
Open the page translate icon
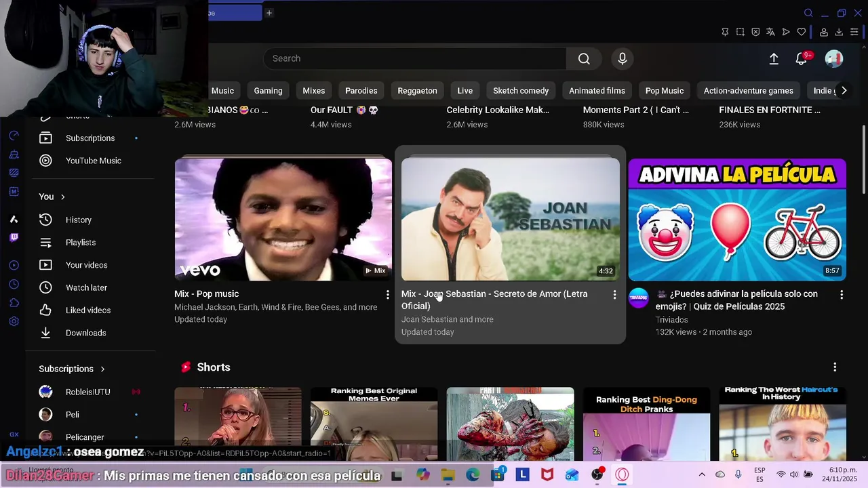click(x=770, y=32)
